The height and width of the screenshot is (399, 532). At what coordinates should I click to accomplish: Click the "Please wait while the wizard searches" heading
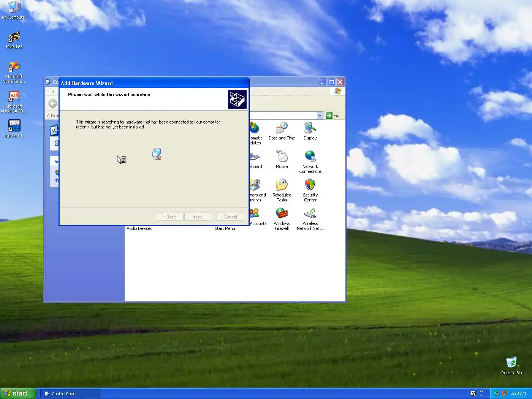[x=111, y=95]
